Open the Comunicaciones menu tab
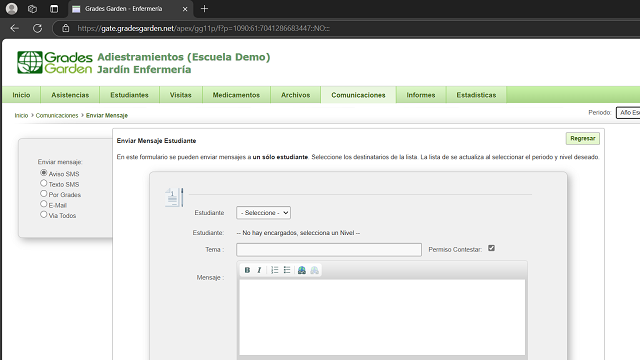Viewport: 640px width, 360px height. (x=358, y=95)
